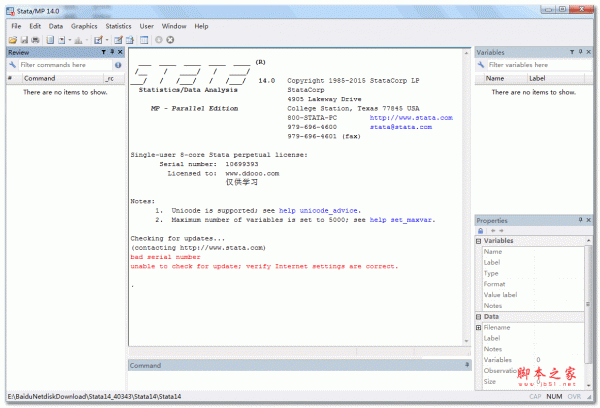
Task: Click the Filter commands here field
Action: (x=65, y=65)
